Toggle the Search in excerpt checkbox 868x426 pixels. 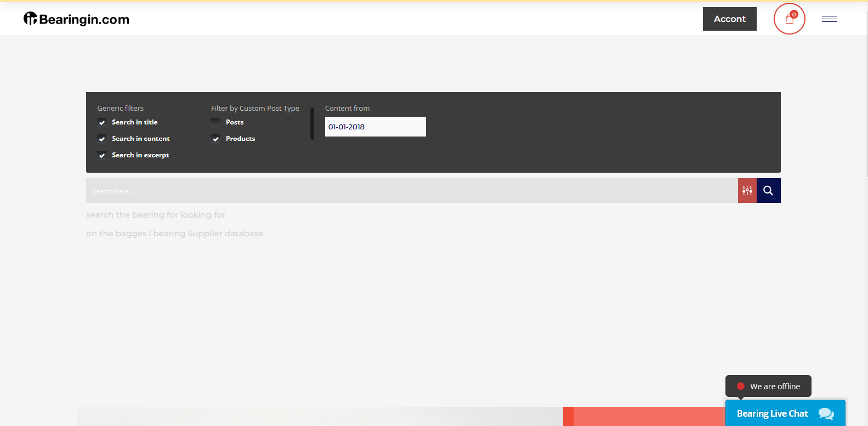tap(102, 155)
